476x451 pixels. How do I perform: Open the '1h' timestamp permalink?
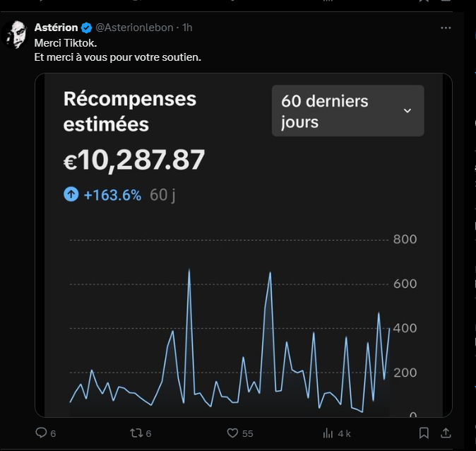point(187,28)
